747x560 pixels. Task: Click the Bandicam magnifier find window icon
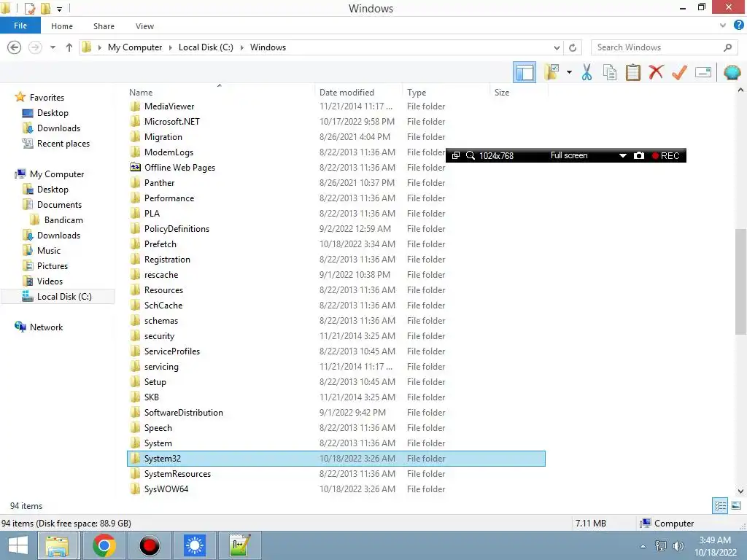(470, 156)
